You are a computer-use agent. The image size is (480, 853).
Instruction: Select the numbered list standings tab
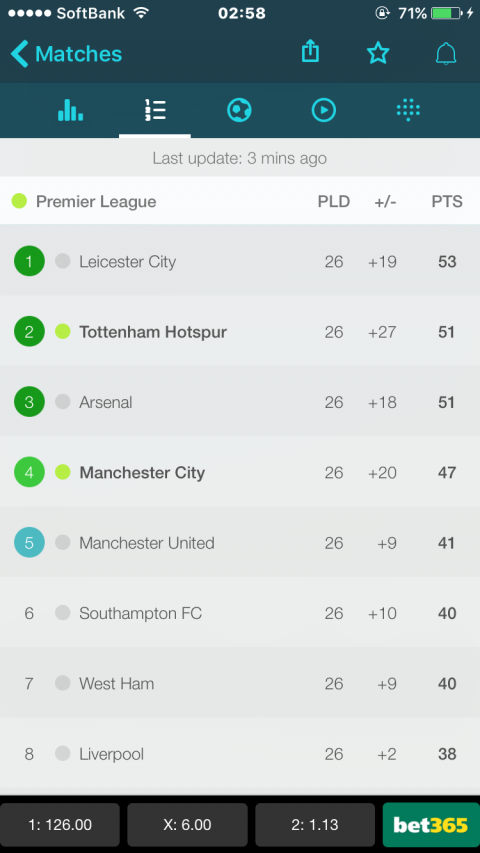tap(155, 110)
